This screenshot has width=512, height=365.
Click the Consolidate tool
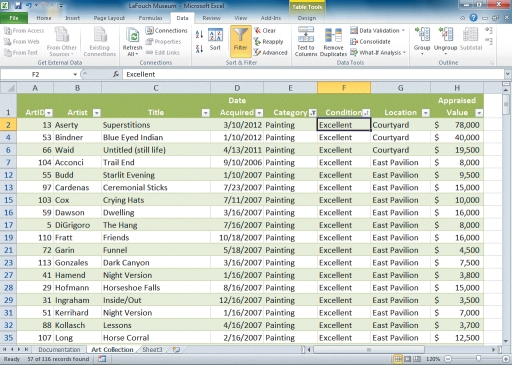tap(370, 42)
